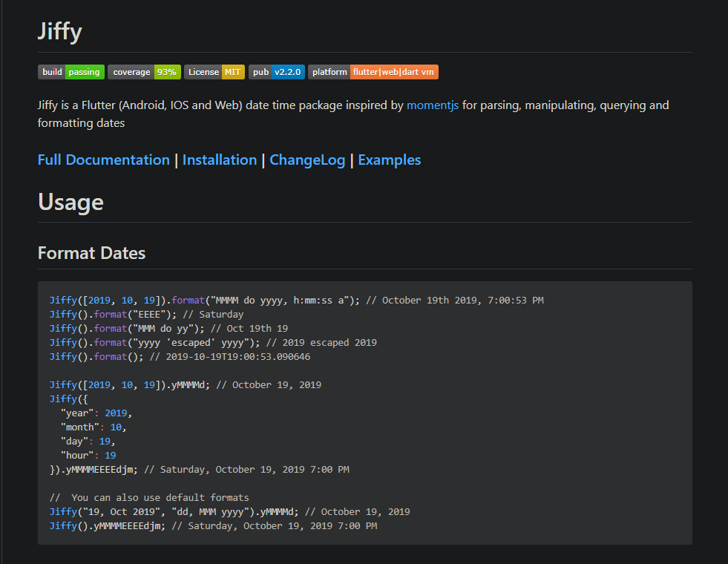The image size is (728, 564).
Task: Click the comment 'October 19th 2019, 7:00:53 PM'
Action: pyautogui.click(x=454, y=301)
